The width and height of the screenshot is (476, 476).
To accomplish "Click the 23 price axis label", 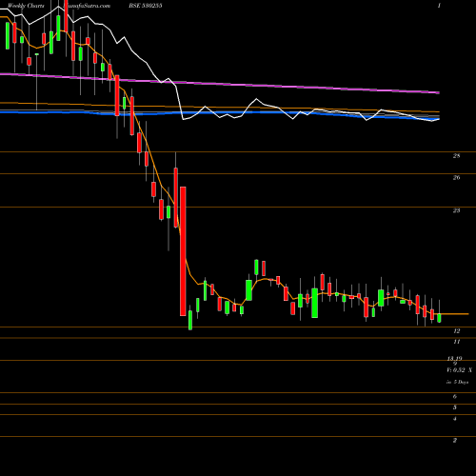I will point(456,210).
